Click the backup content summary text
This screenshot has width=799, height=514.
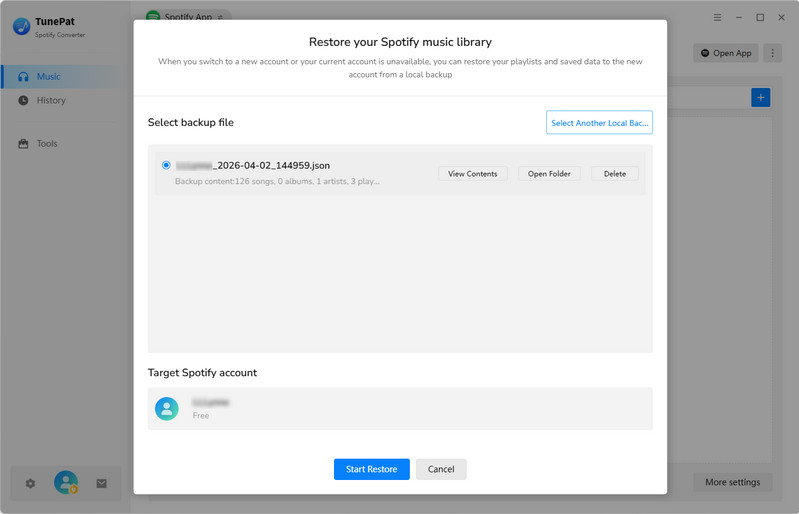[x=277, y=181]
